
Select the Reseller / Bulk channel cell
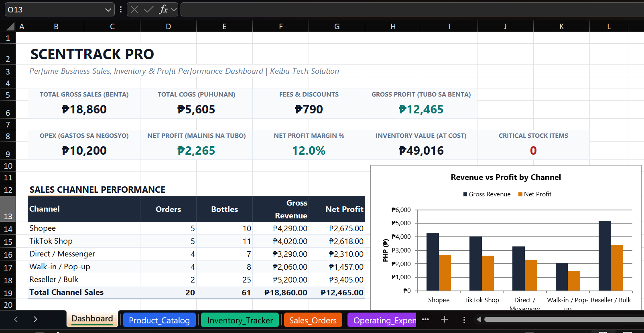click(x=84, y=280)
